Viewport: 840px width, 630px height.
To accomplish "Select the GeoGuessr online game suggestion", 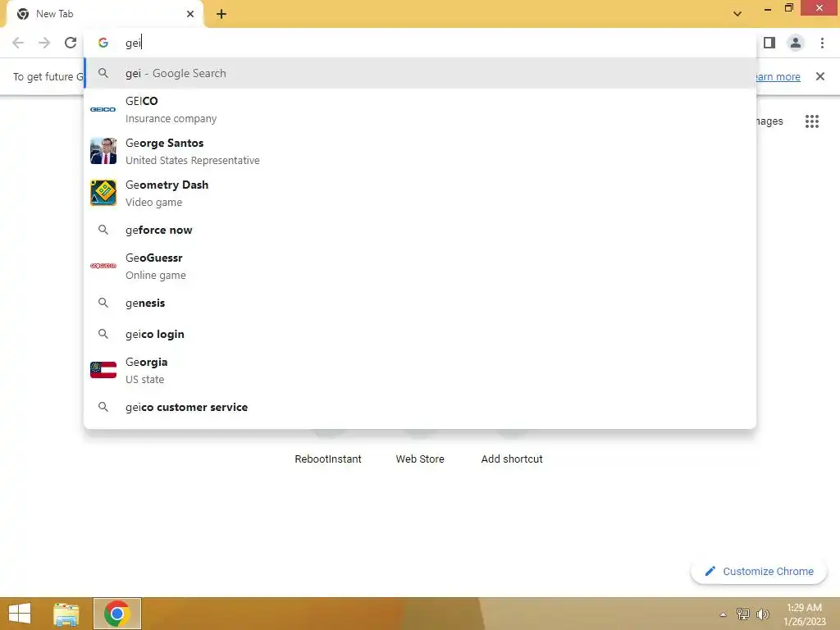I will [420, 266].
